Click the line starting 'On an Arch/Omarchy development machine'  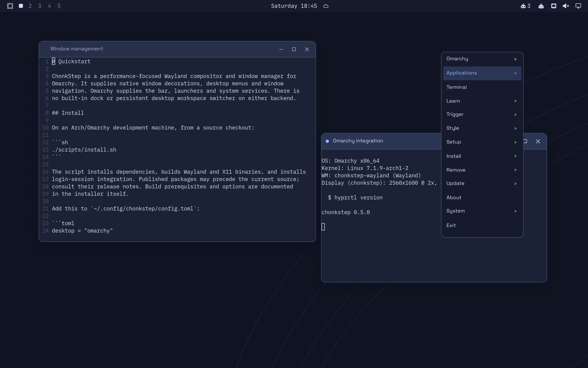(153, 127)
